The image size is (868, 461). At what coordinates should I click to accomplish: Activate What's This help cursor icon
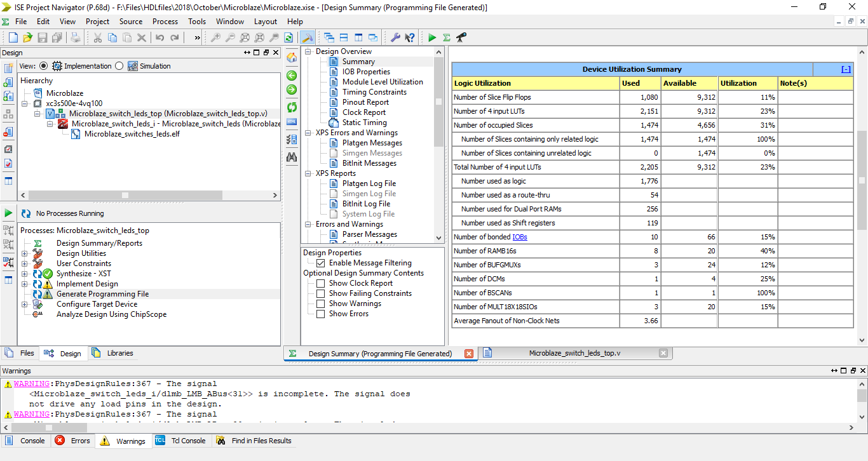pyautogui.click(x=410, y=37)
